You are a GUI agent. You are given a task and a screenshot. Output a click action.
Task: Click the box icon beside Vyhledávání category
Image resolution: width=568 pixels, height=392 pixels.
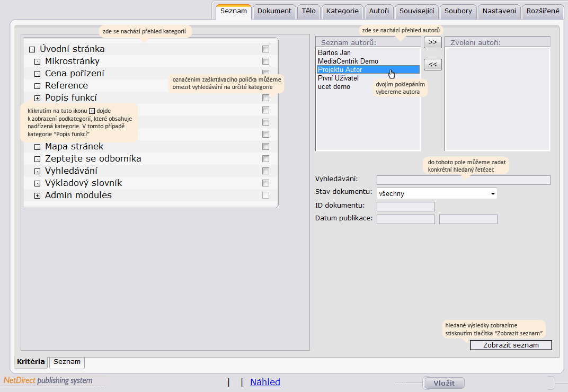[x=37, y=171]
